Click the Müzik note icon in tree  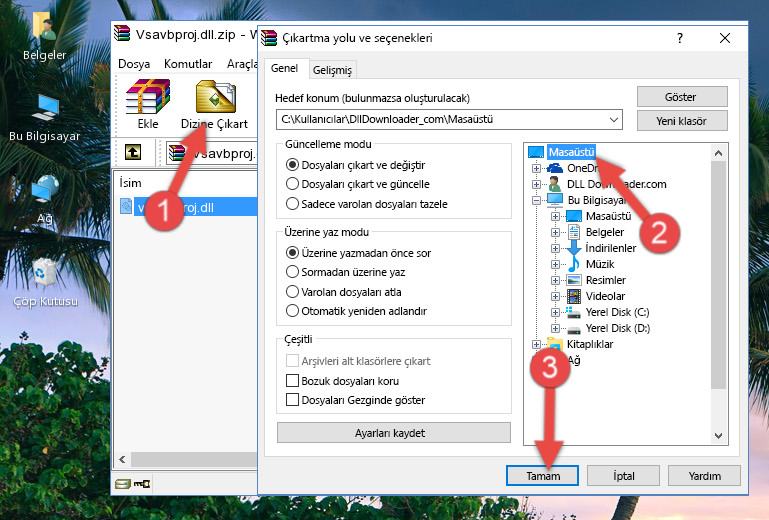(573, 264)
